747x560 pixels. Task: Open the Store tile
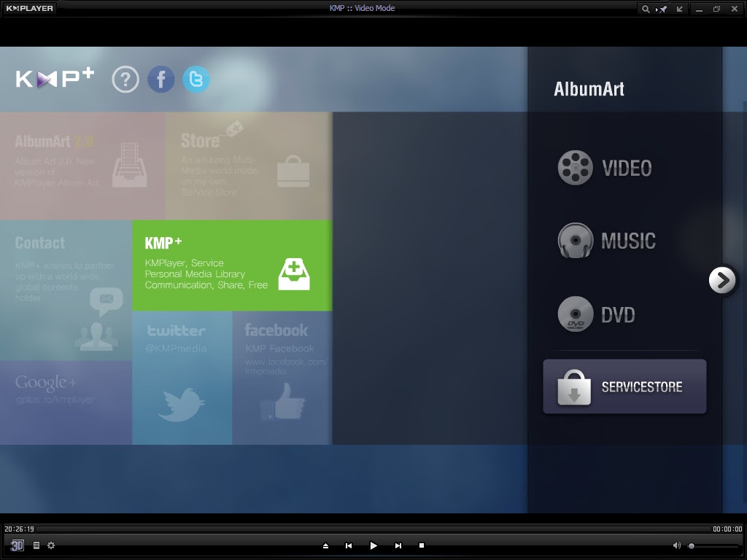pyautogui.click(x=249, y=166)
